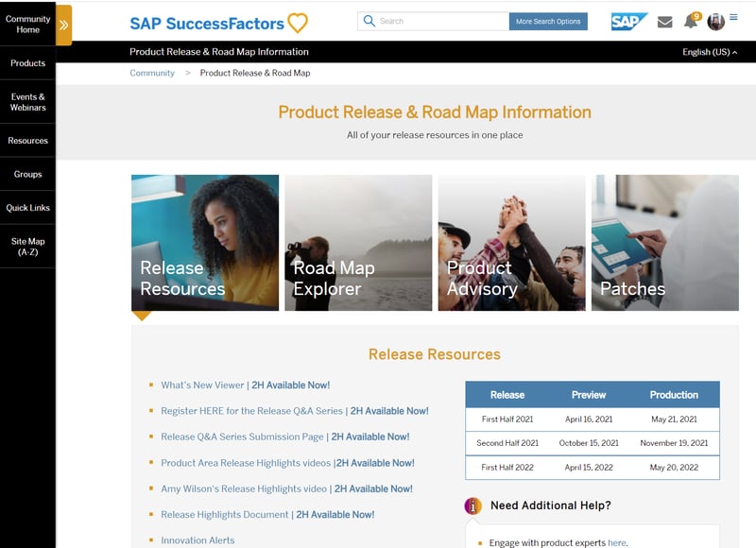Go to Community Home in sidebar

[27, 25]
